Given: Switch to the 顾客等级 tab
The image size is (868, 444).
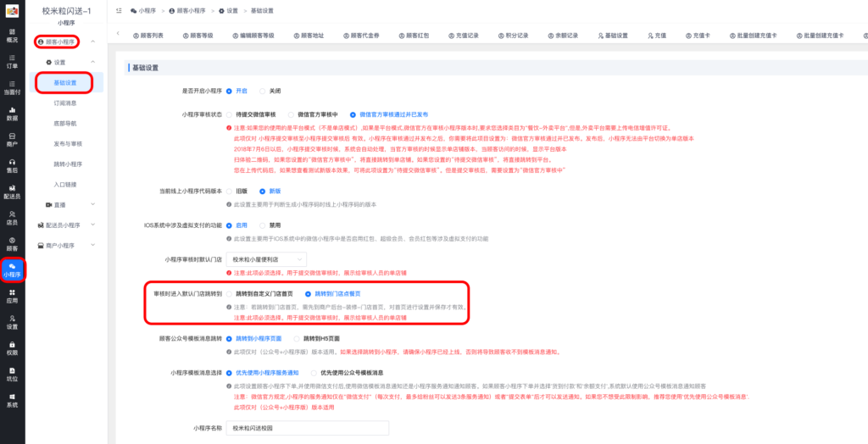Looking at the screenshot, I should click(198, 36).
